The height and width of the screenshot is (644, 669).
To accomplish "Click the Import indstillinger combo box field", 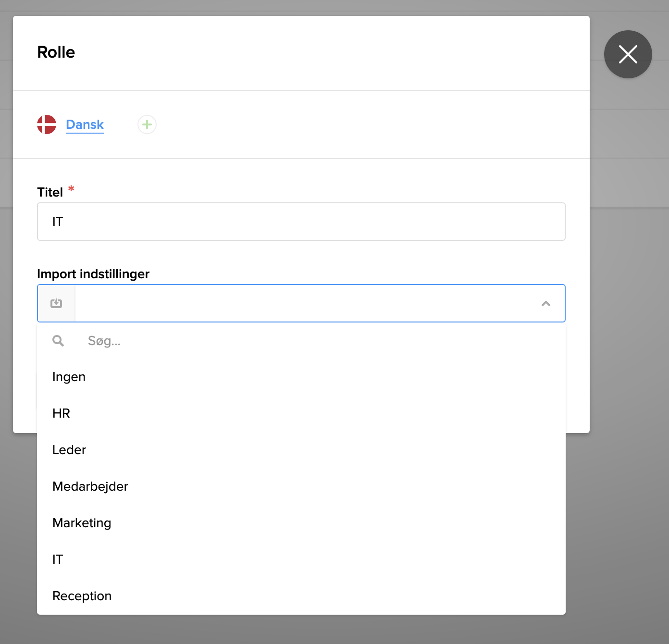I will point(308,303).
